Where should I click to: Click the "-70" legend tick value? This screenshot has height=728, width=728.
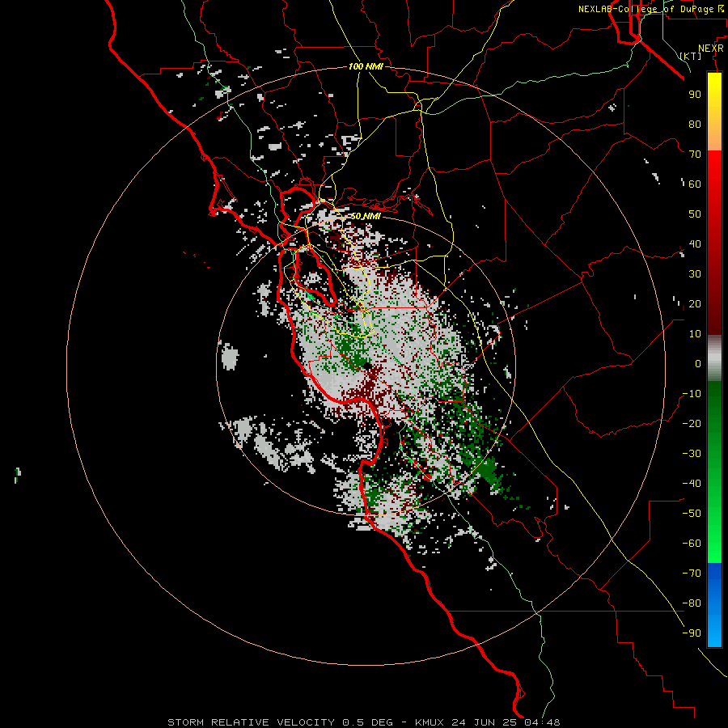692,574
